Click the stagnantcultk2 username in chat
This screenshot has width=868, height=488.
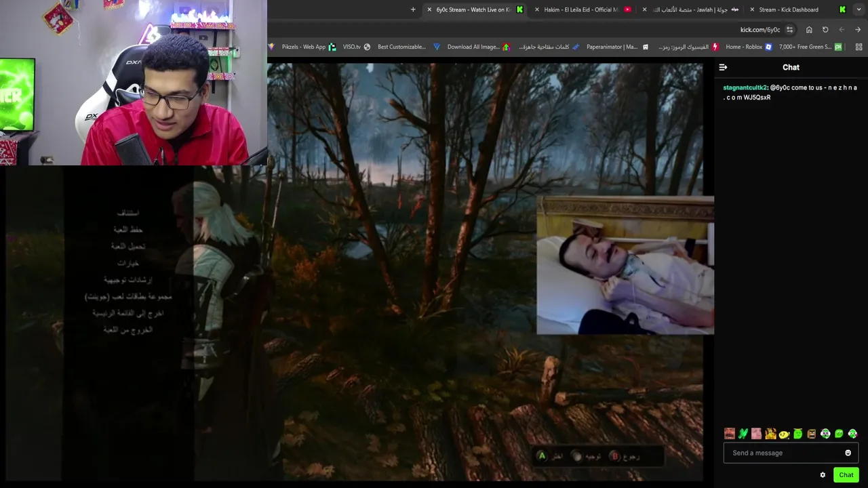pyautogui.click(x=745, y=87)
